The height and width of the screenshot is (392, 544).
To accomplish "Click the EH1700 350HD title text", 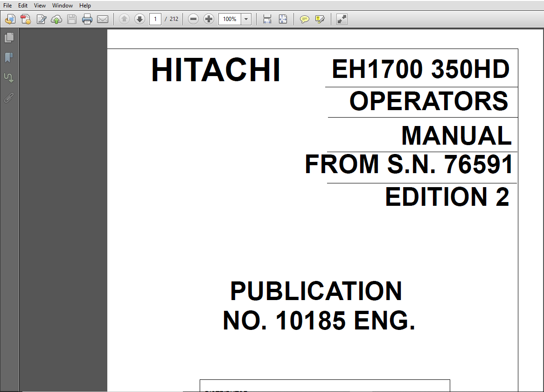I will pyautogui.click(x=420, y=69).
